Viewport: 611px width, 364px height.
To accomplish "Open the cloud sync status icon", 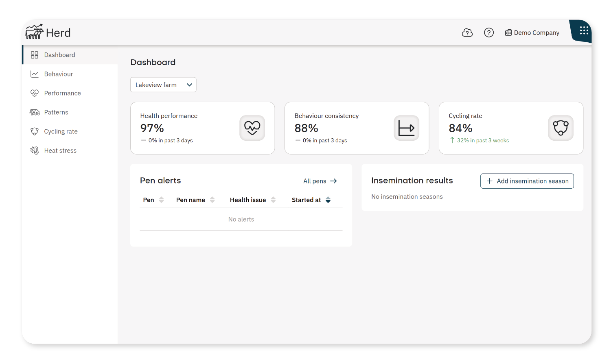I will pyautogui.click(x=467, y=33).
